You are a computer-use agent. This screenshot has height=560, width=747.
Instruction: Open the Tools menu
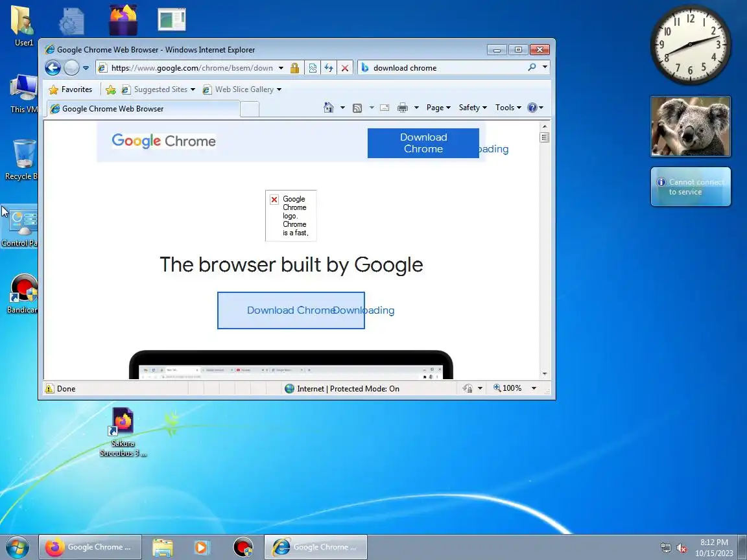508,108
